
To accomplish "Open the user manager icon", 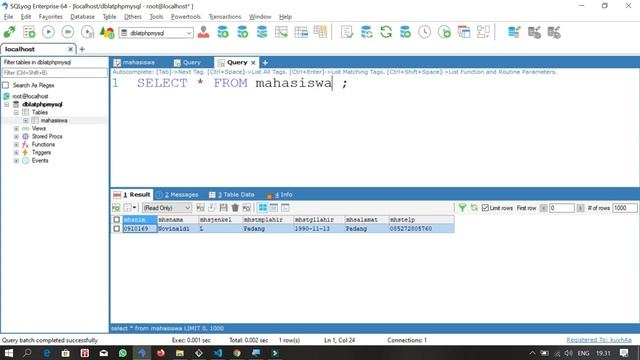I will [203, 32].
